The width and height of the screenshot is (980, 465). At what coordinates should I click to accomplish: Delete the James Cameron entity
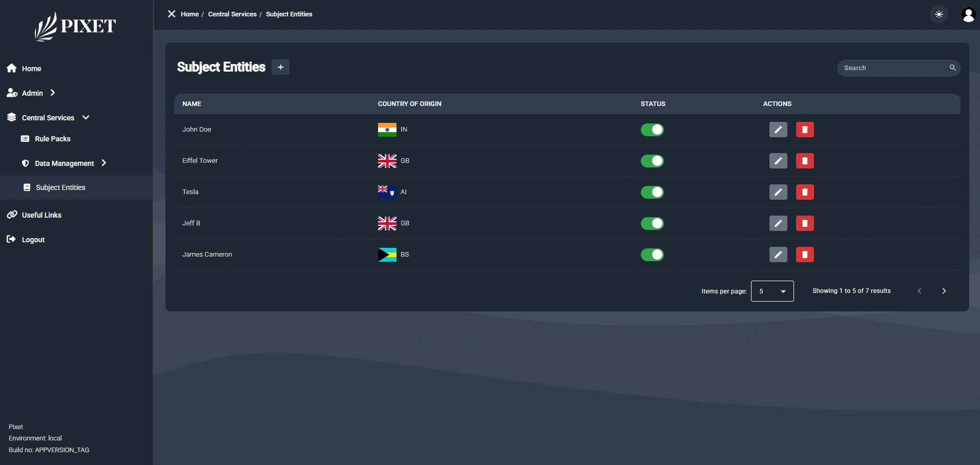click(x=804, y=255)
